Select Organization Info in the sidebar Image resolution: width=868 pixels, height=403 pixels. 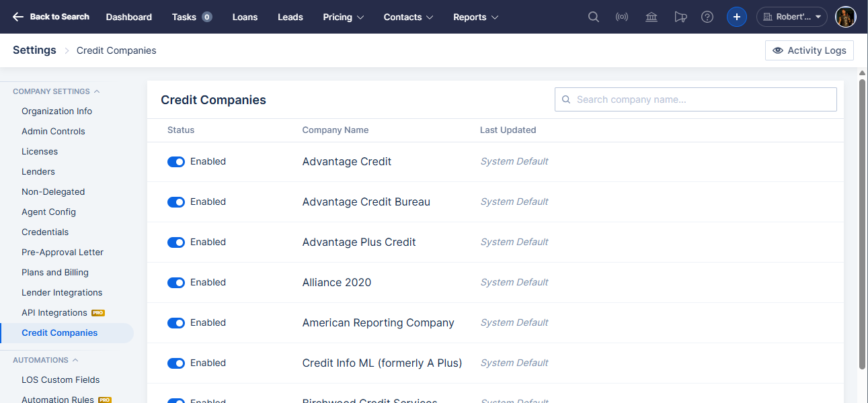point(57,111)
